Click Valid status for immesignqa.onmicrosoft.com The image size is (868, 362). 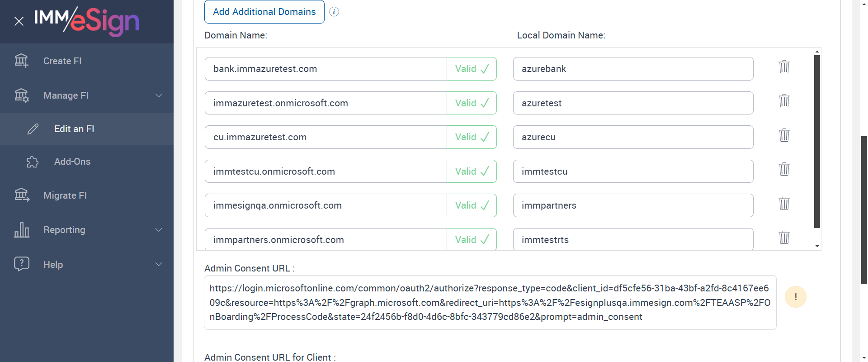472,205
